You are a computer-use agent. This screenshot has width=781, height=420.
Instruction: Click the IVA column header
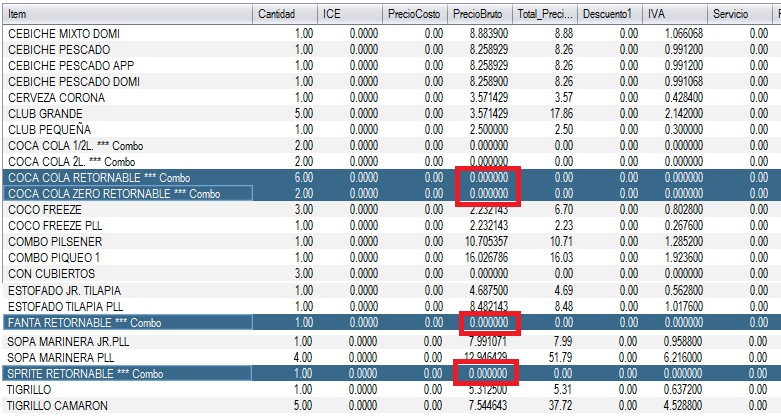[x=672, y=14]
